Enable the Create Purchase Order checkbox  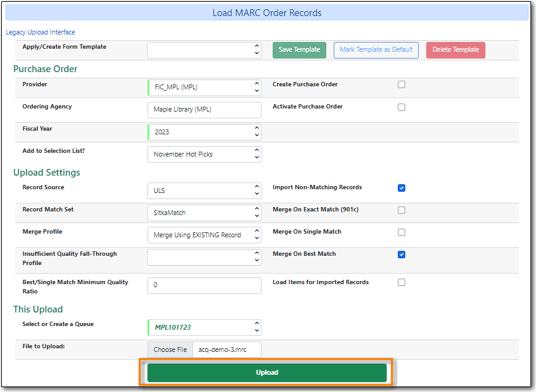click(x=402, y=84)
